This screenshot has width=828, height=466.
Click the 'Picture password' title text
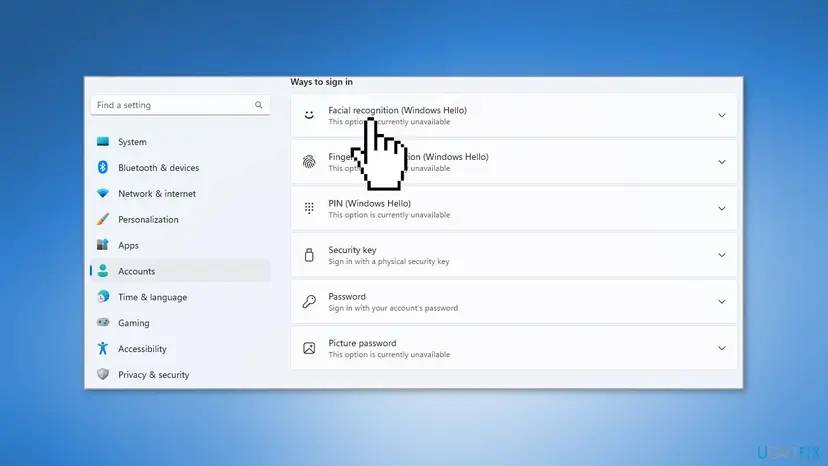tap(362, 343)
